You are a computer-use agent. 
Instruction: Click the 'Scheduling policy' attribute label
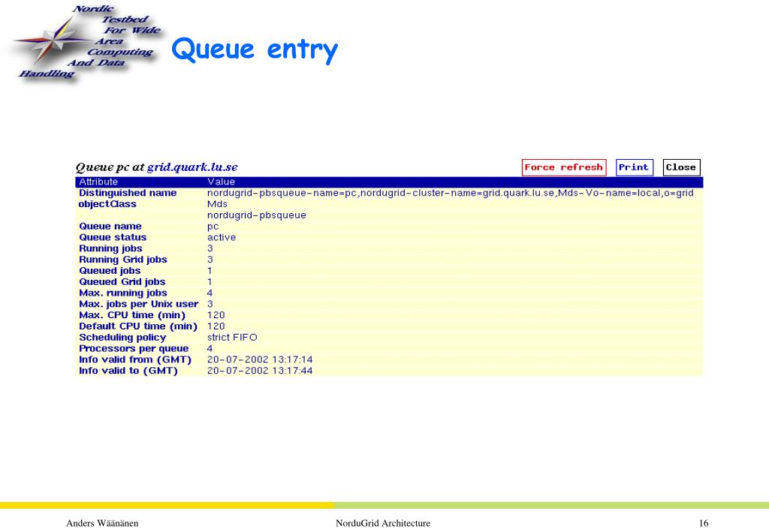pos(122,338)
